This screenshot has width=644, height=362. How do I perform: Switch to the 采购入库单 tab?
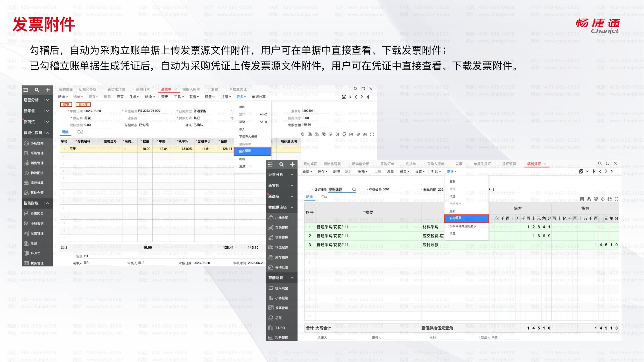(191, 89)
